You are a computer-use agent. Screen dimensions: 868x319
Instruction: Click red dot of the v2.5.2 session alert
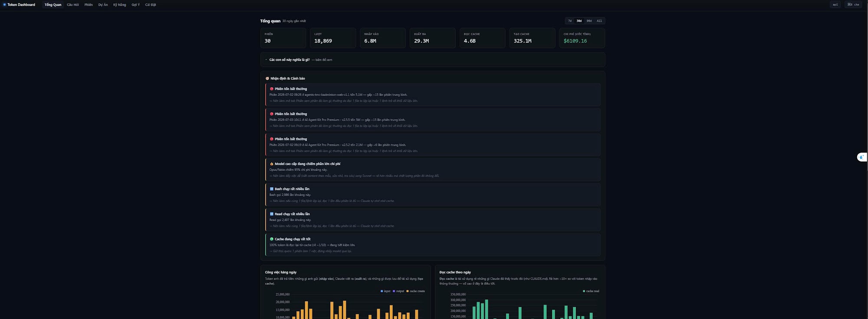coord(272,139)
